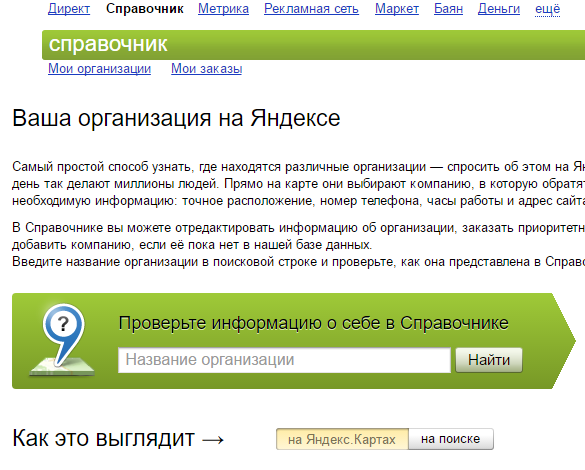The image size is (585, 470).
Task: Open Мои заказы
Action: (x=206, y=69)
